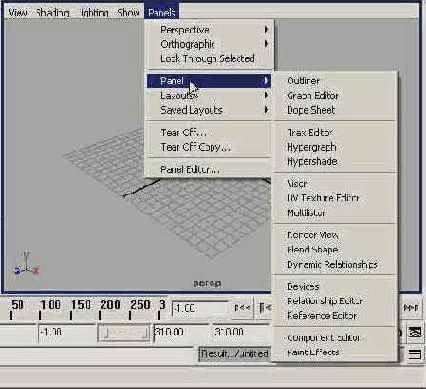Choose Tear Off Copy menu item
426x389 pixels.
coord(195,147)
